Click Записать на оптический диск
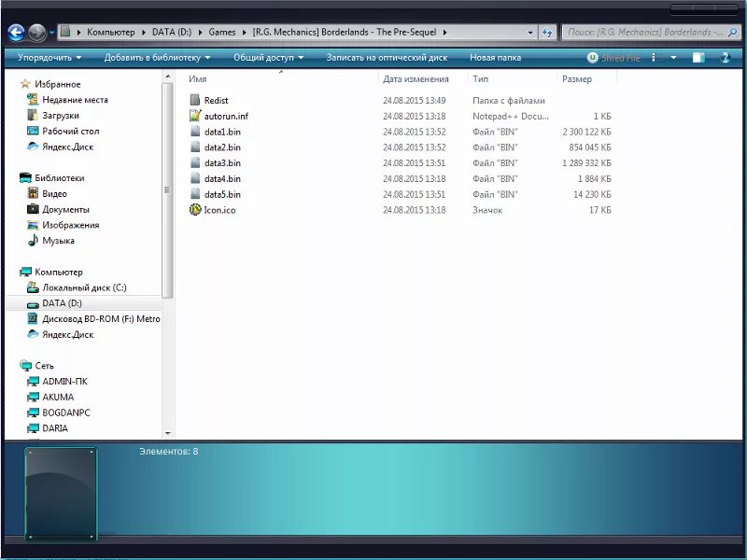Image resolution: width=747 pixels, height=560 pixels. pyautogui.click(x=387, y=58)
